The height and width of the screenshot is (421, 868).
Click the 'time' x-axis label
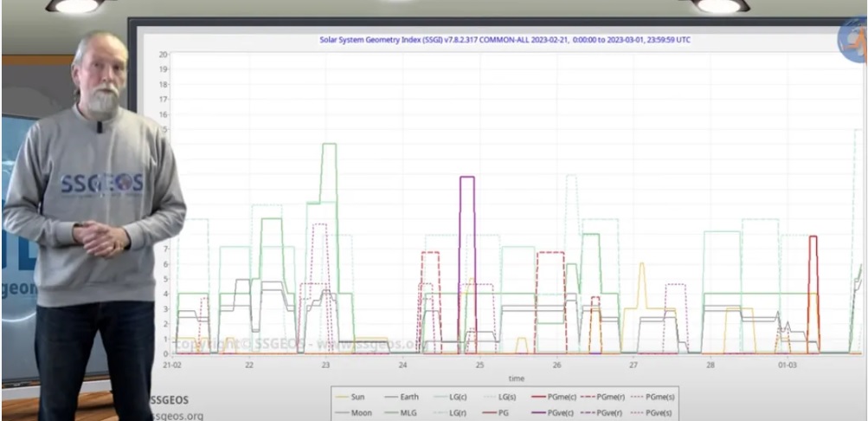[x=516, y=379]
